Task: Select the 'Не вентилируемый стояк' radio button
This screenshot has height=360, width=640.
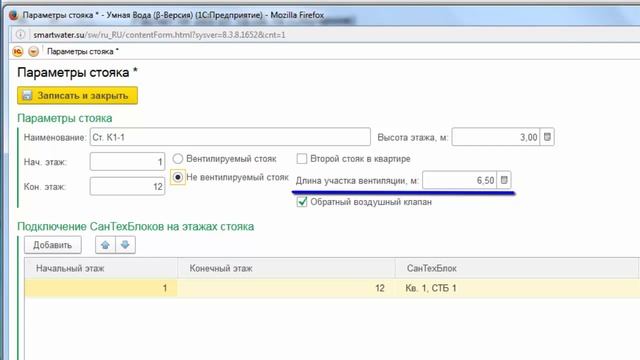Action: pyautogui.click(x=178, y=177)
